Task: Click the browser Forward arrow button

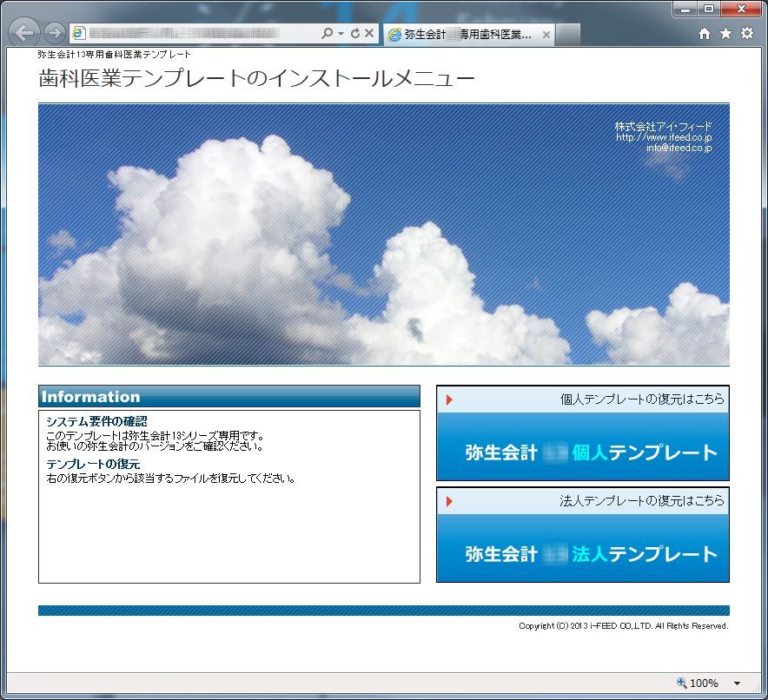Action: click(x=54, y=34)
